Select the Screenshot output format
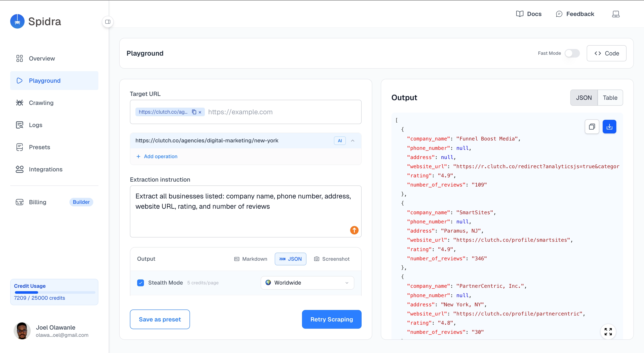 (332, 259)
